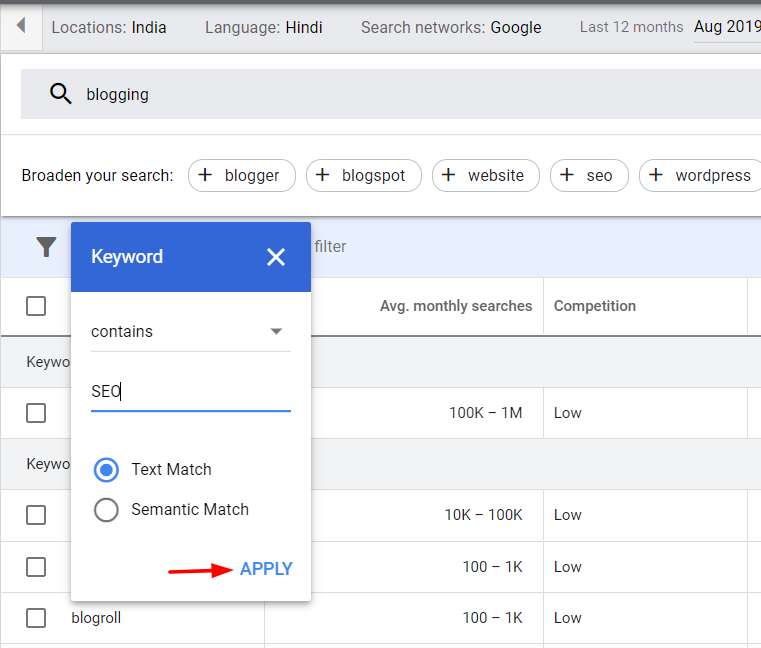
Task: Click the blogroll keyword
Action: point(96,618)
